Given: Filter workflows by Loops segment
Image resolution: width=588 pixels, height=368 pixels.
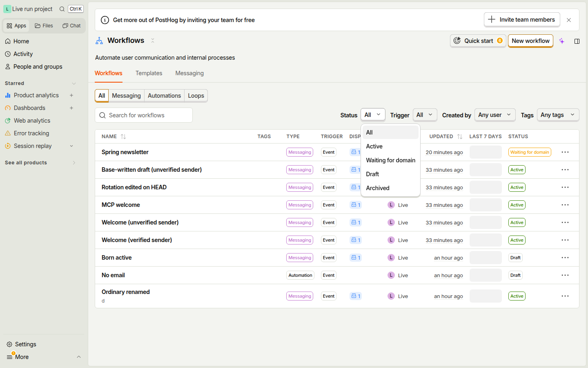Looking at the screenshot, I should pos(196,96).
